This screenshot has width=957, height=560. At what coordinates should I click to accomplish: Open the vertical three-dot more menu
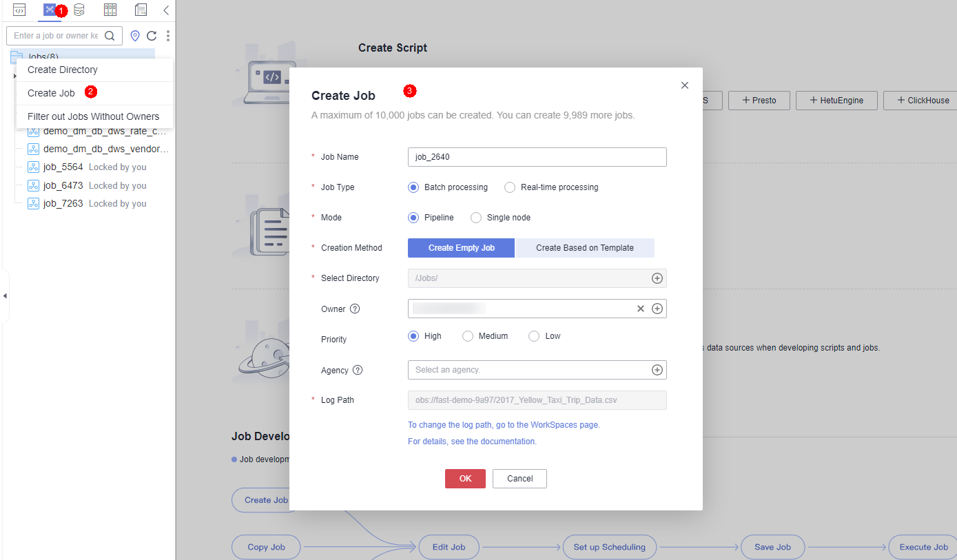point(167,36)
